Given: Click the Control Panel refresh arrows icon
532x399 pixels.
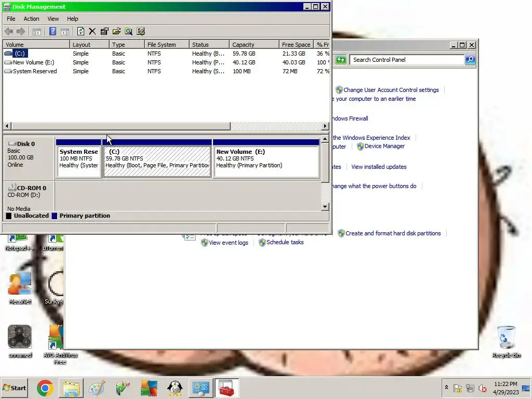Looking at the screenshot, I should tap(341, 60).
